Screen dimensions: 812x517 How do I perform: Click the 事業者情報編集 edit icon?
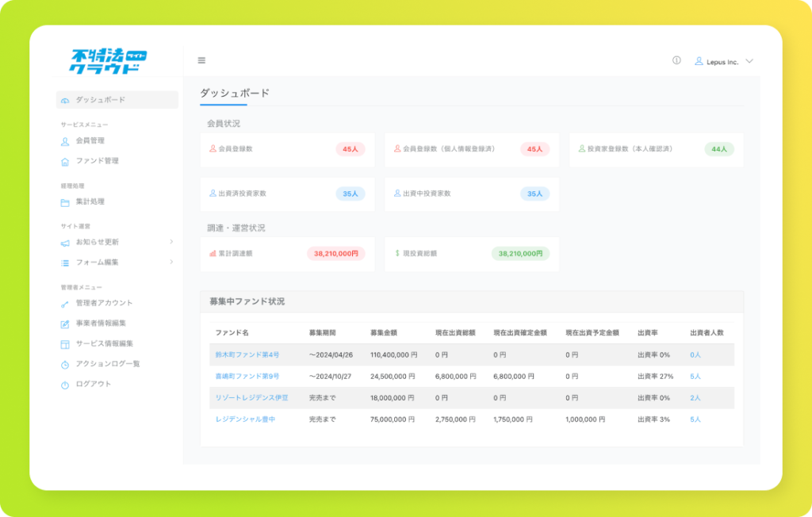[x=65, y=324]
